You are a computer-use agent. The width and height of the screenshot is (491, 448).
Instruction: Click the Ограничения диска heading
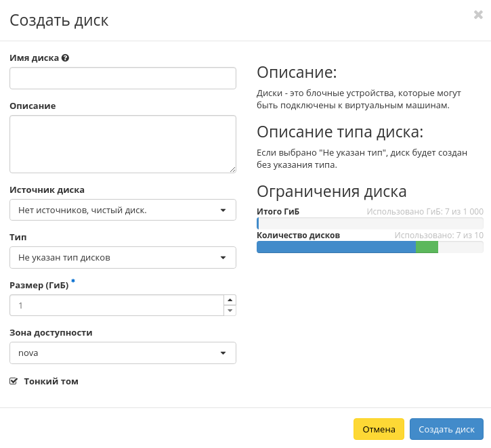point(331,191)
